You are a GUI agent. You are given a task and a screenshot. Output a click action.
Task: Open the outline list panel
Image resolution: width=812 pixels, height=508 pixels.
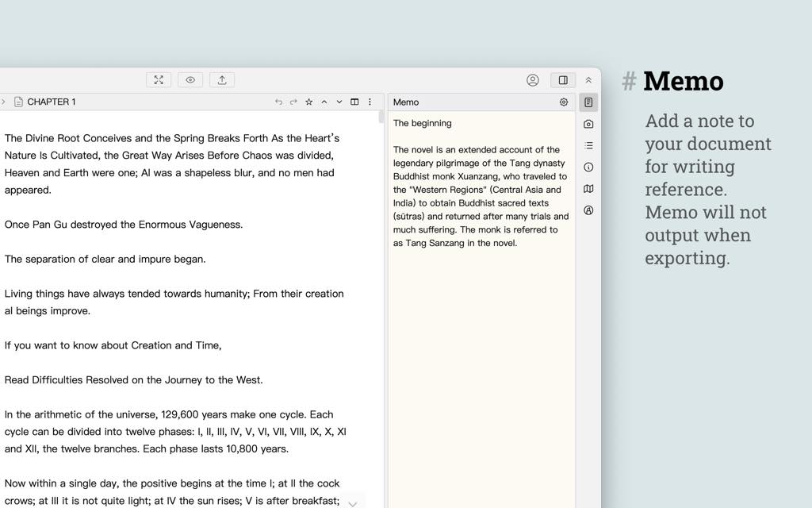pos(588,146)
